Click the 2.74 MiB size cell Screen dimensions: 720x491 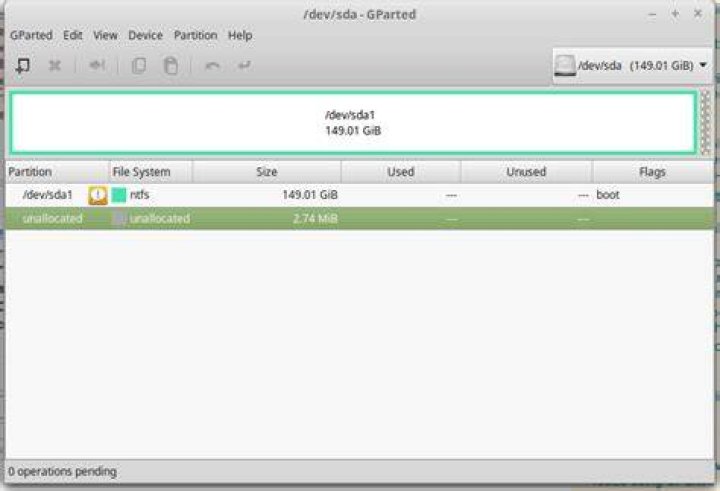click(x=315, y=219)
